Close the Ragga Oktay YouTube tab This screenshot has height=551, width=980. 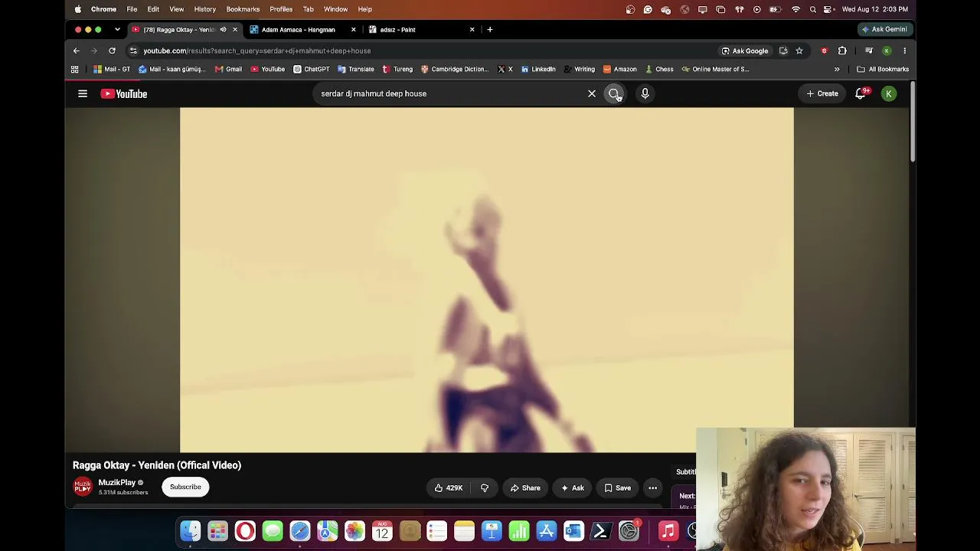pos(235,30)
